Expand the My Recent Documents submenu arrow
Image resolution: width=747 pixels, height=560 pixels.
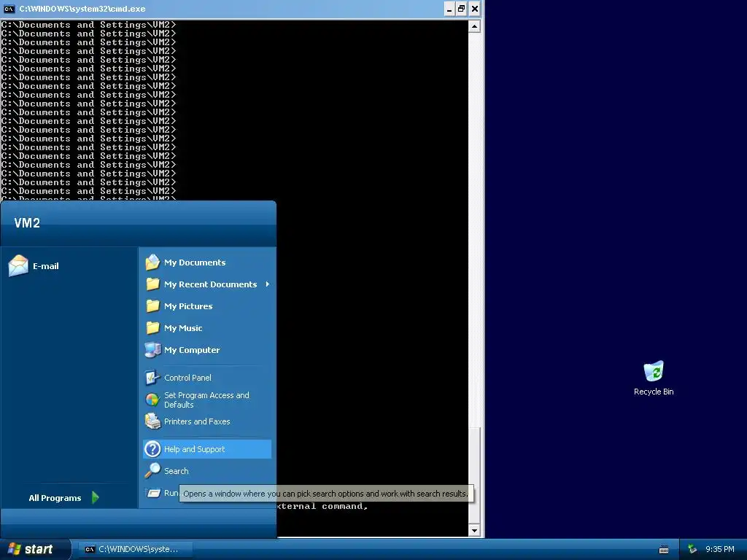tap(267, 284)
